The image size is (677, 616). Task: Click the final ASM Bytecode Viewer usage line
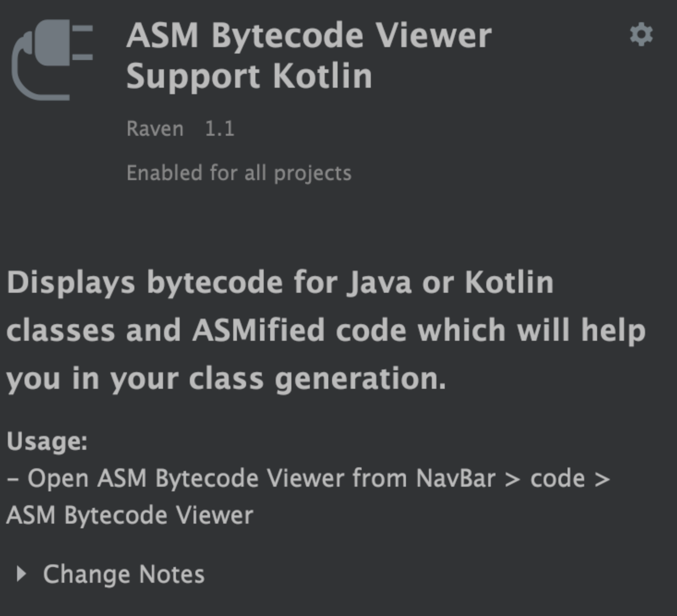pyautogui.click(x=130, y=515)
